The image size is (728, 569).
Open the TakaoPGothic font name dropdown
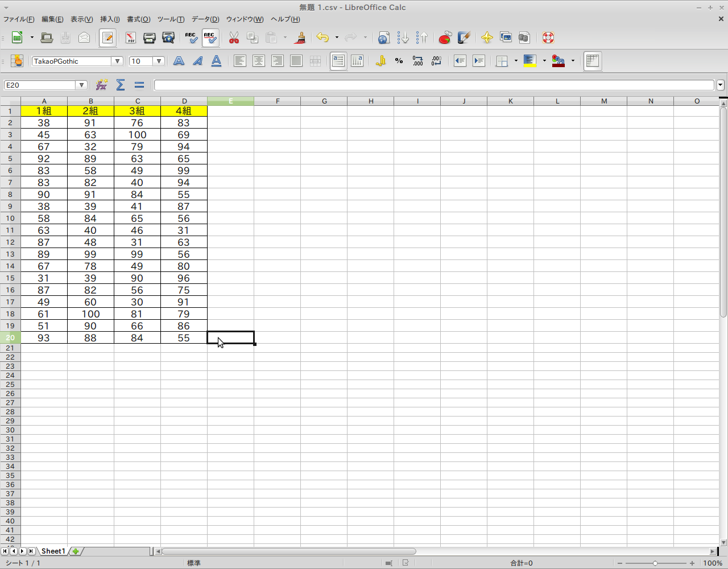(x=118, y=61)
